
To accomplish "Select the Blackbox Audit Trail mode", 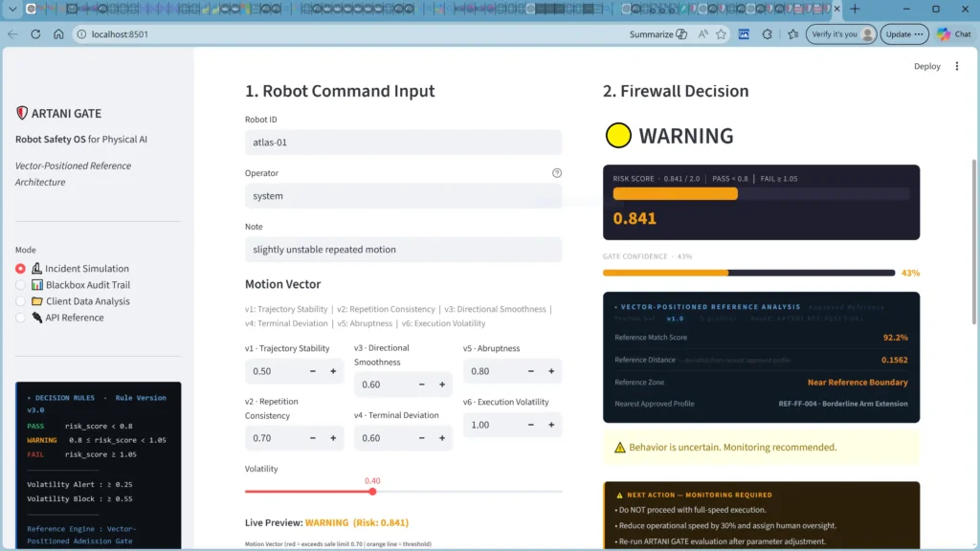I will tap(21, 285).
